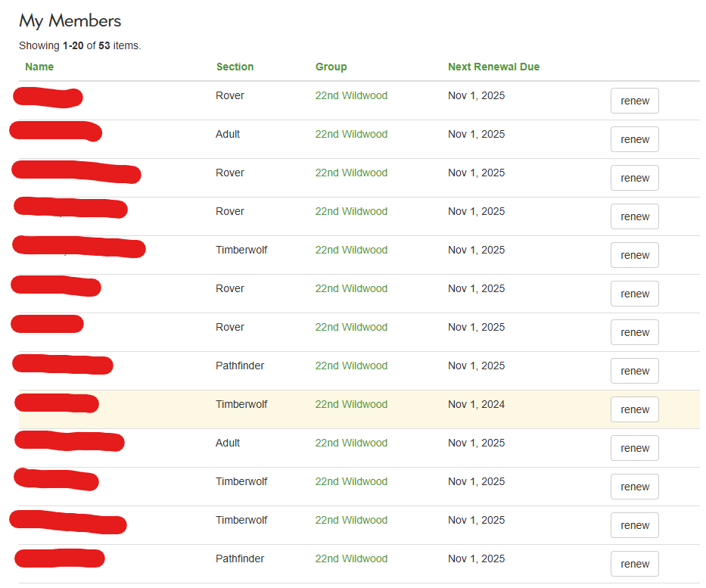Open 22nd Wildwood group in the first row
Screen dimensions: 706x588
[x=351, y=95]
